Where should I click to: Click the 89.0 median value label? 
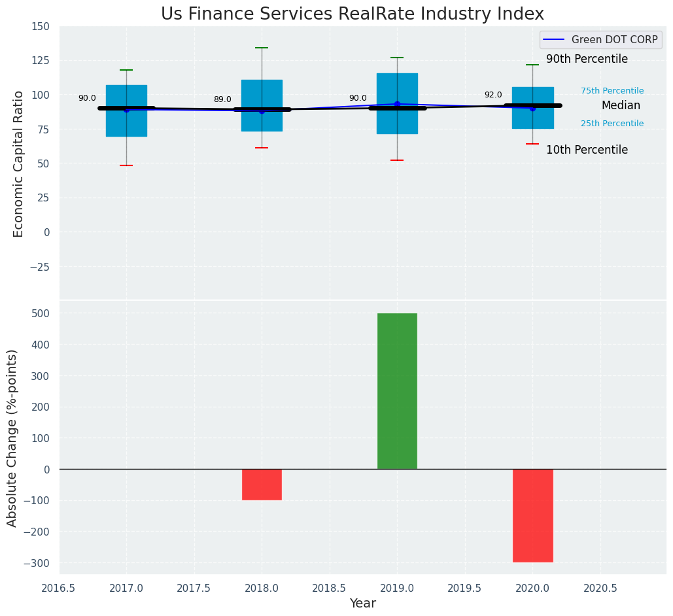click(222, 99)
